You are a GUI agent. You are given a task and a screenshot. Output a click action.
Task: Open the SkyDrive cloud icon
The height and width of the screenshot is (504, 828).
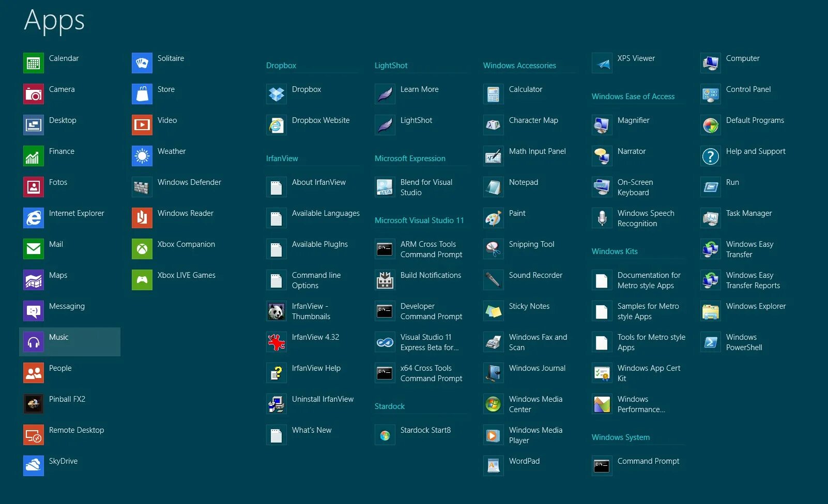coord(34,466)
